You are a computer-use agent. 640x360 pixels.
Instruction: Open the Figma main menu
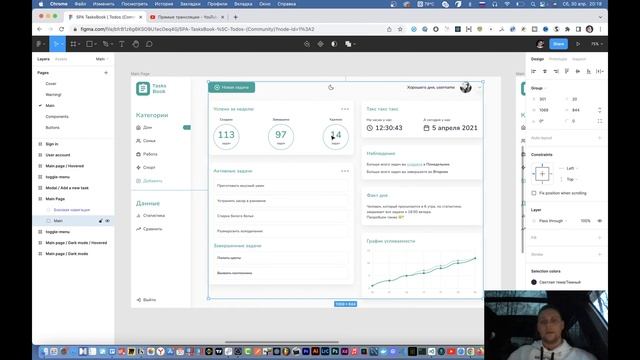40,44
